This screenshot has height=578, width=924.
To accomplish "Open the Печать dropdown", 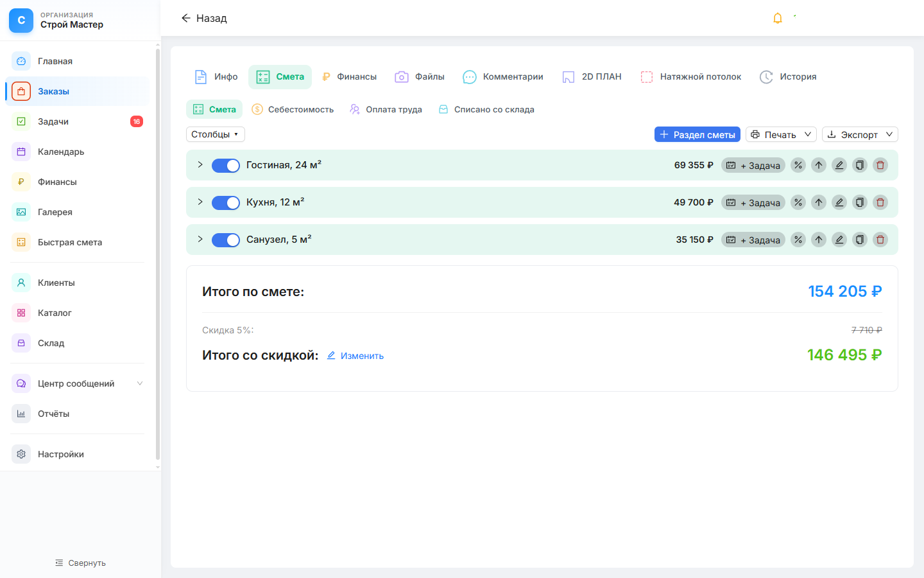I will [781, 134].
